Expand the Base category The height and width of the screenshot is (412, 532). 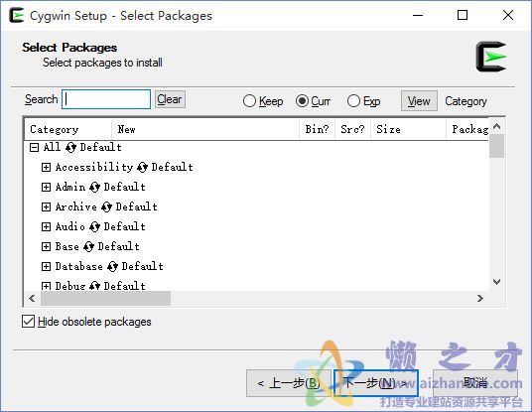pos(46,246)
